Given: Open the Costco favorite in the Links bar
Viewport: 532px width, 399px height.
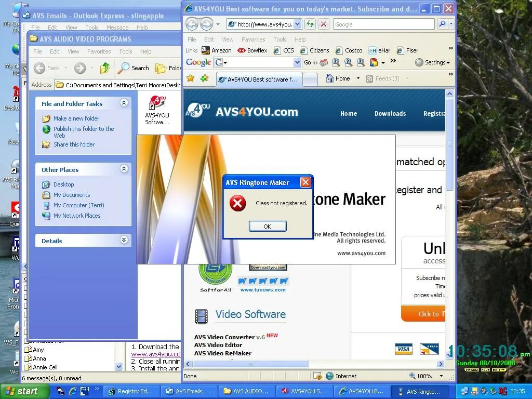Looking at the screenshot, I should [x=349, y=50].
